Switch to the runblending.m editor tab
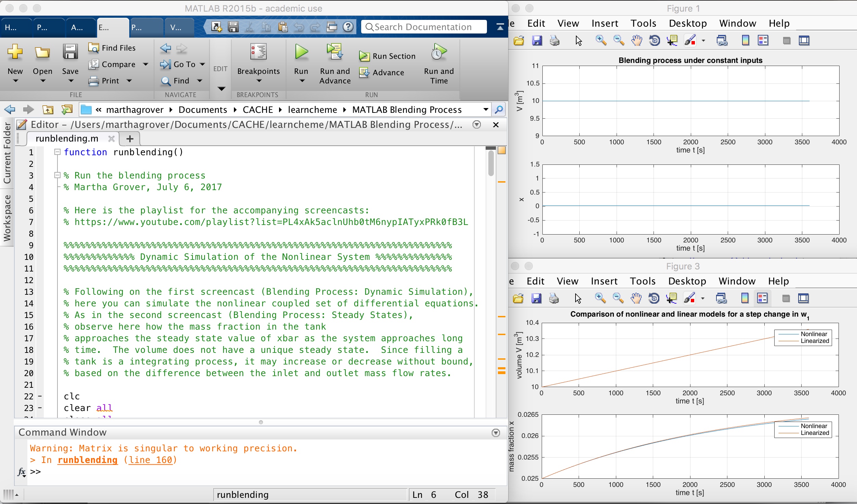Screen dimensions: 857x504 pyautogui.click(x=67, y=138)
